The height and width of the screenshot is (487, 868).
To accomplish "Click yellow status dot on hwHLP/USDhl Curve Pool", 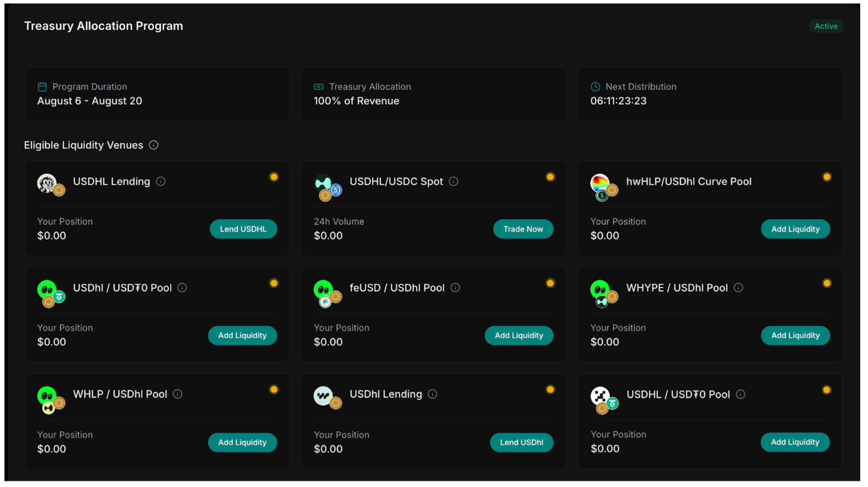I will 827,177.
